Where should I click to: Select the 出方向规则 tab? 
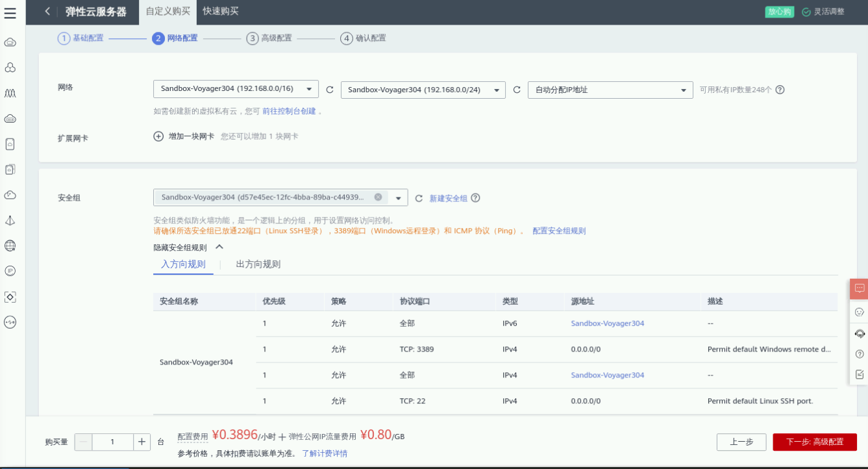[x=258, y=264]
